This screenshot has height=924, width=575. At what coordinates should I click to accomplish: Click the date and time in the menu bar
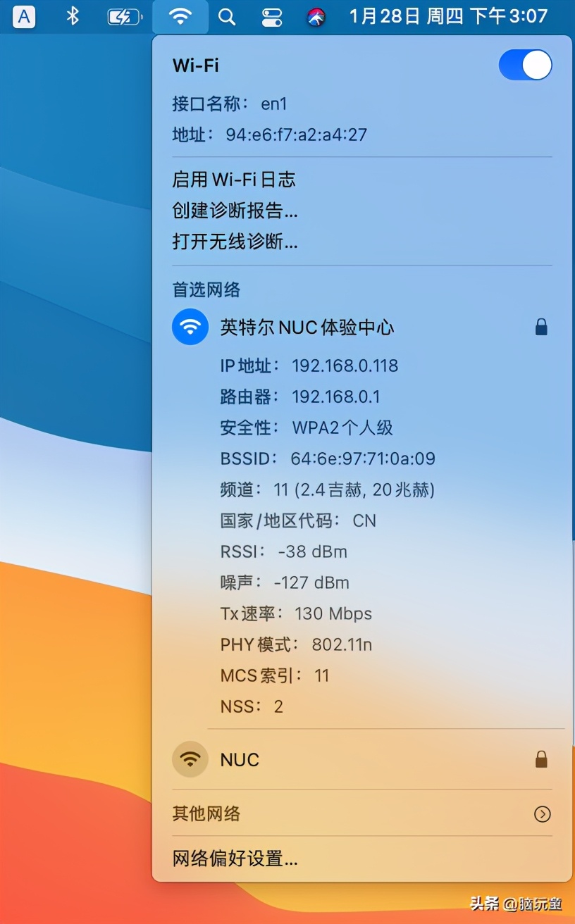pyautogui.click(x=452, y=17)
